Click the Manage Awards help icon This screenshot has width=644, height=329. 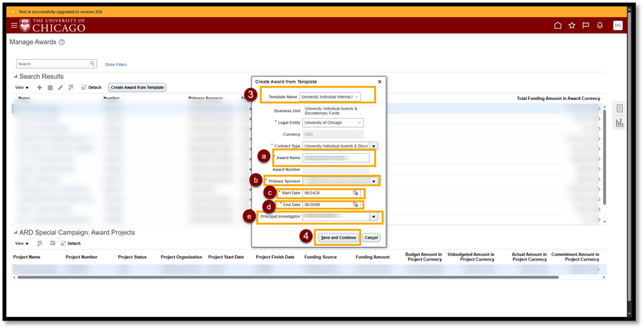pos(62,42)
